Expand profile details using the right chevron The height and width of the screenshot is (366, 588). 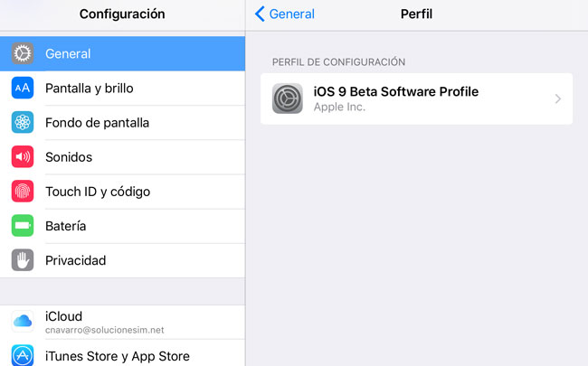pyautogui.click(x=557, y=99)
